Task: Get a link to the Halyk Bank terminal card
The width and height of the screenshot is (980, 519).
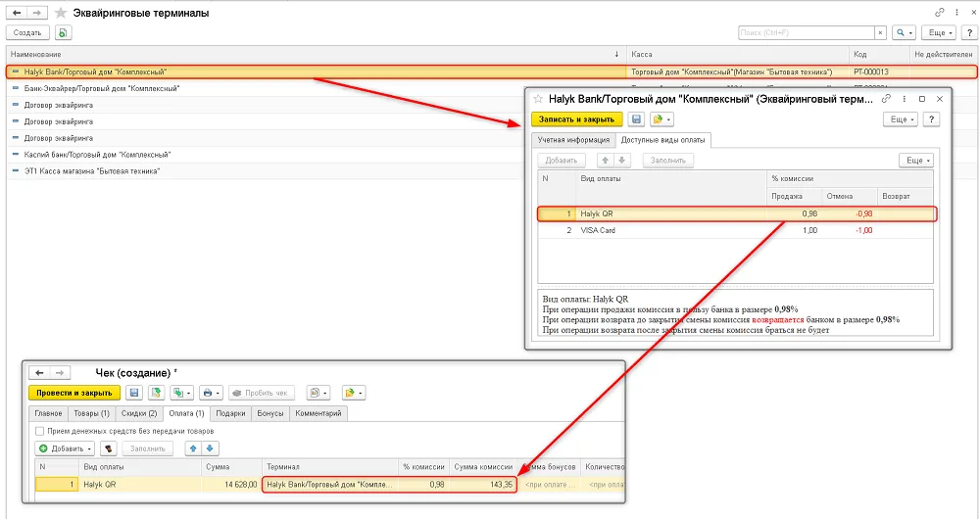Action: point(886,99)
